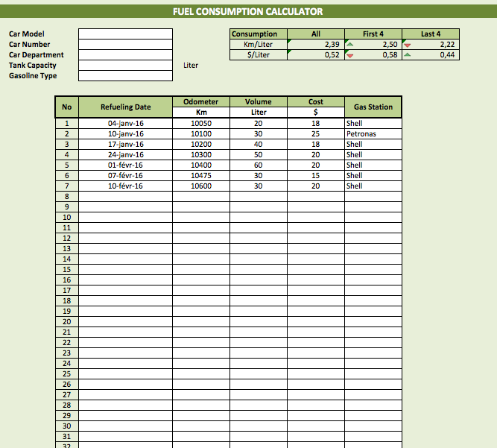Select row number cell '15'
The width and height of the screenshot is (497, 448).
coord(67,270)
